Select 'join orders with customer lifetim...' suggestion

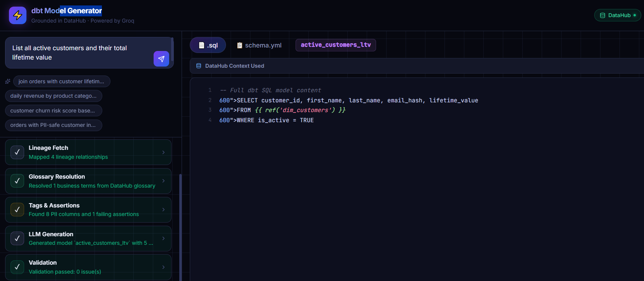click(61, 81)
